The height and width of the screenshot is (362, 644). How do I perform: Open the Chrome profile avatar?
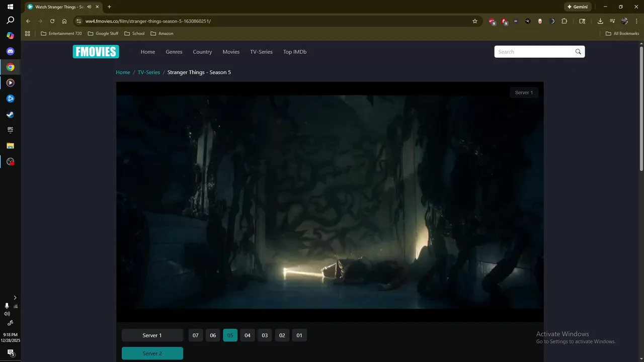[624, 21]
